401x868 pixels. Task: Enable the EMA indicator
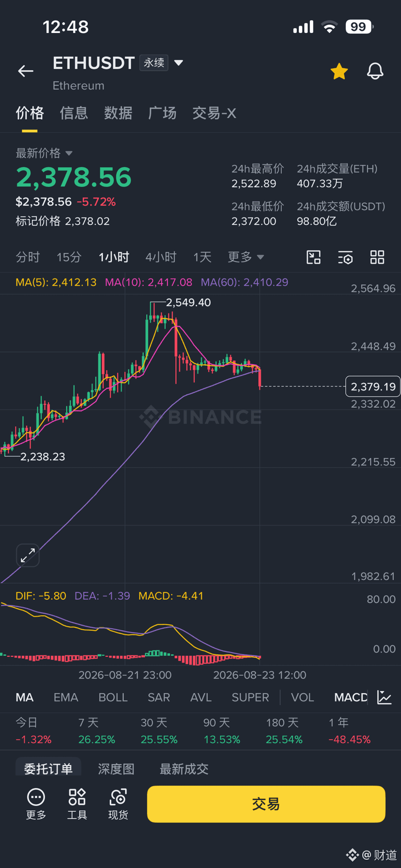click(x=66, y=697)
